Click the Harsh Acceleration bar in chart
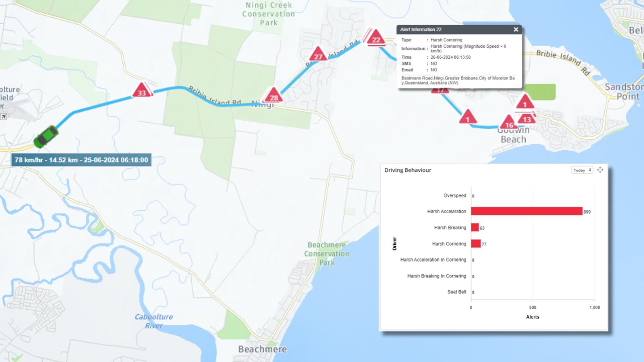644x362 pixels. coord(526,212)
